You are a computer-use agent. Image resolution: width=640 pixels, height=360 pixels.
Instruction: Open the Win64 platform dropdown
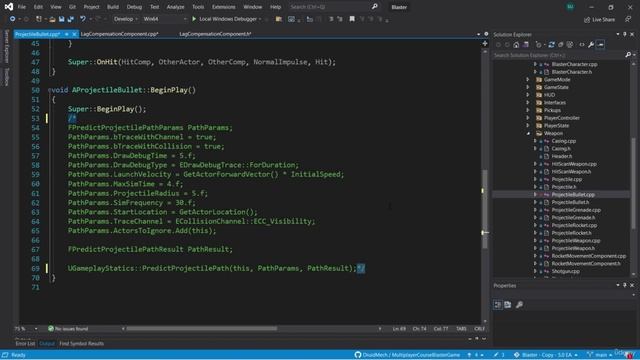click(x=165, y=19)
